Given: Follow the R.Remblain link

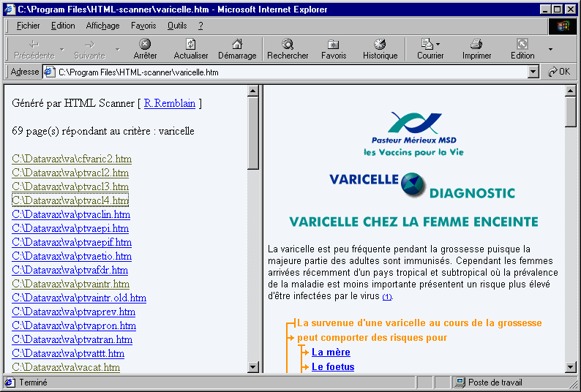Looking at the screenshot, I should pyautogui.click(x=169, y=103).
